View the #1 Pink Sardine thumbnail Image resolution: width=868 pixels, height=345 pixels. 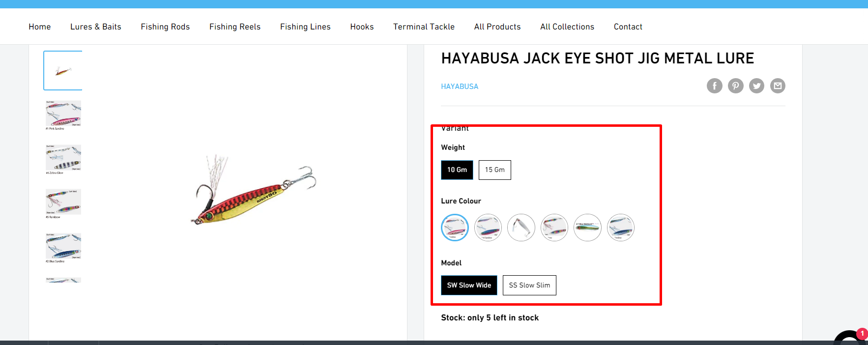[63, 115]
